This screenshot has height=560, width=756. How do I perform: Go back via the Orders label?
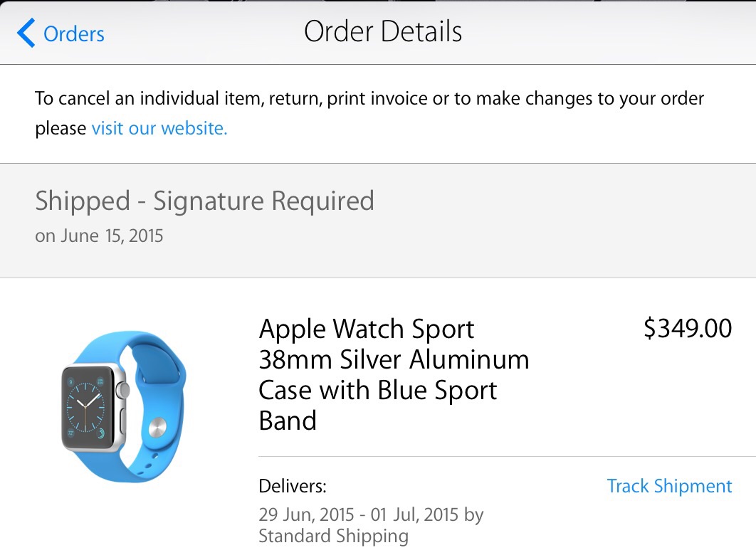[x=73, y=33]
